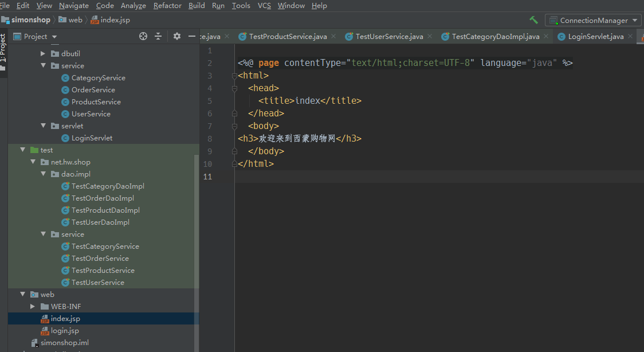The image size is (644, 352).
Task: Collapse the dao.impl package
Action: pos(43,174)
